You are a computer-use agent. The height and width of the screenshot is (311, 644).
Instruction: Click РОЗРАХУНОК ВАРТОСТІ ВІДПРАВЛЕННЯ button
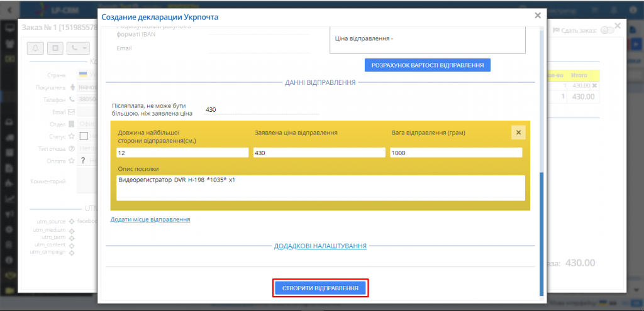pyautogui.click(x=428, y=65)
